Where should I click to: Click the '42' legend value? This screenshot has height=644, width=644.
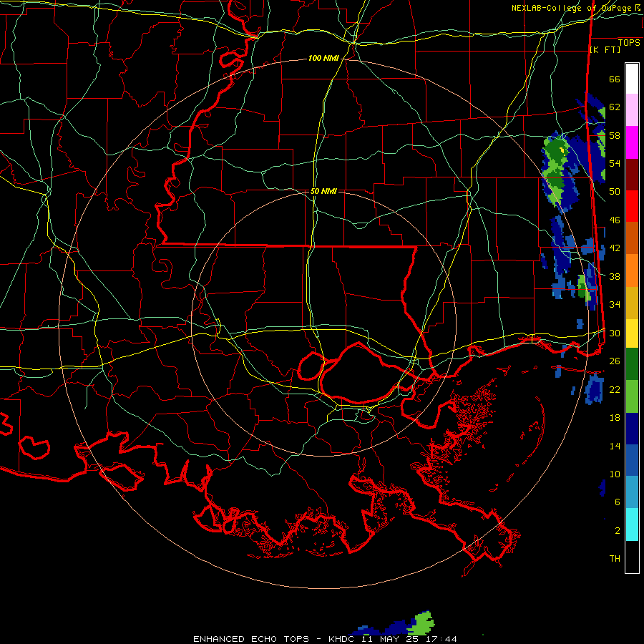point(615,248)
